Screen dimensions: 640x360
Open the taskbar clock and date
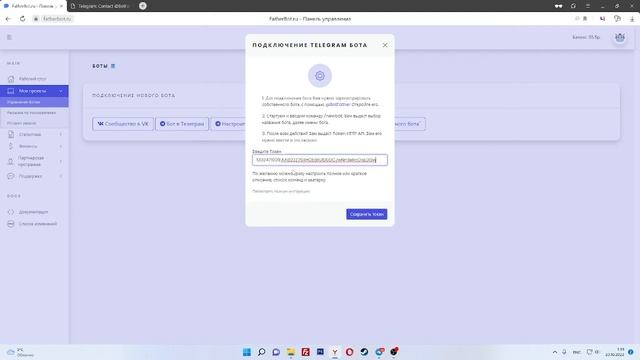pos(615,352)
